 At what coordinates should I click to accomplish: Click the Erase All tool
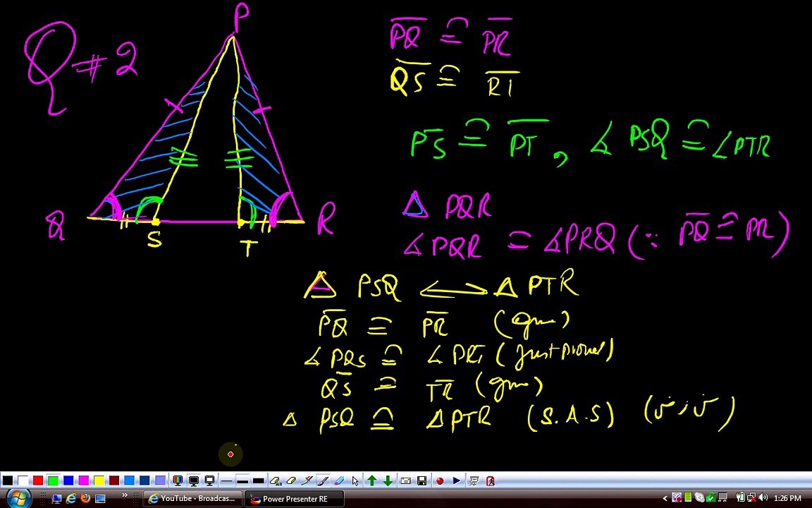276,481
